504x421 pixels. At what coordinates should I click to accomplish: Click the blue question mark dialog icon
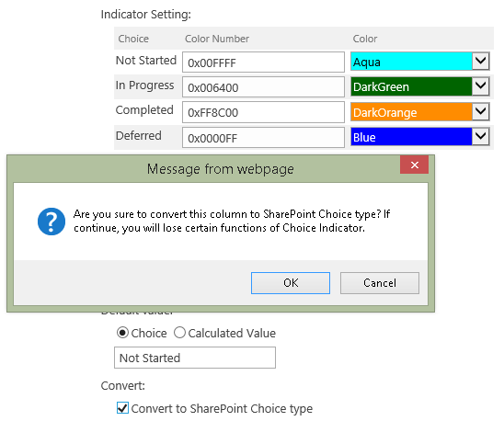tap(52, 222)
